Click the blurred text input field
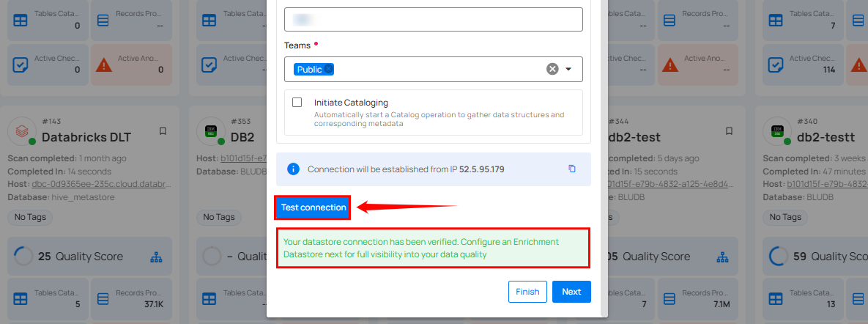The height and width of the screenshot is (324, 868). pyautogui.click(x=433, y=19)
